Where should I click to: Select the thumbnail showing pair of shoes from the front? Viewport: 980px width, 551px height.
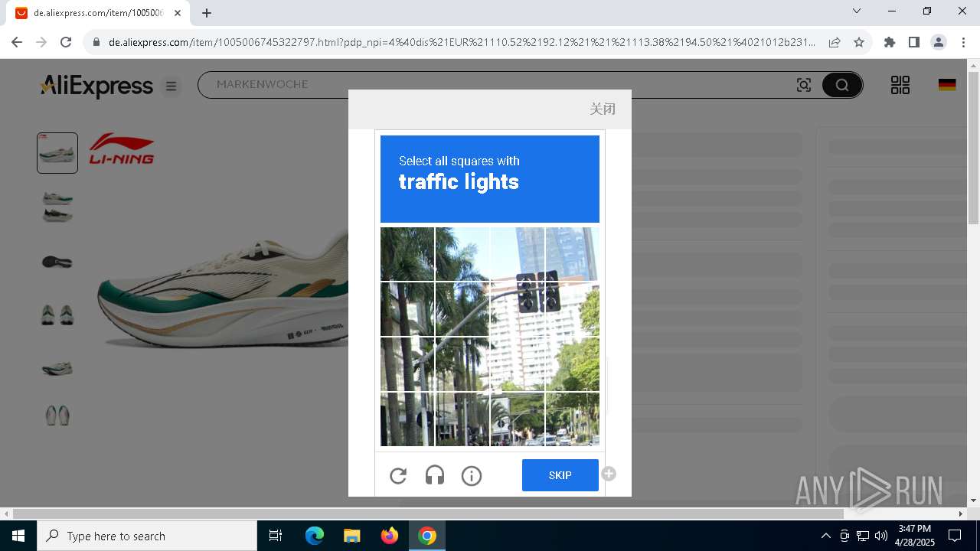(x=57, y=315)
